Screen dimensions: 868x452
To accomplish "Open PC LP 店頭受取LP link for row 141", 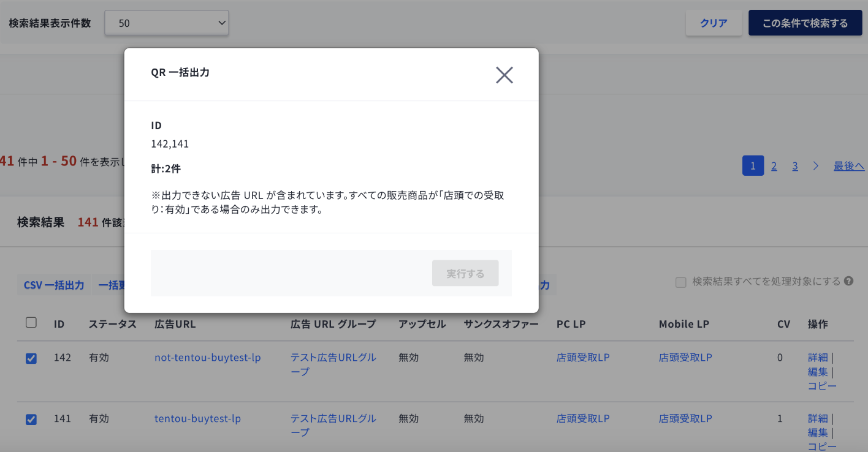I will [x=583, y=419].
